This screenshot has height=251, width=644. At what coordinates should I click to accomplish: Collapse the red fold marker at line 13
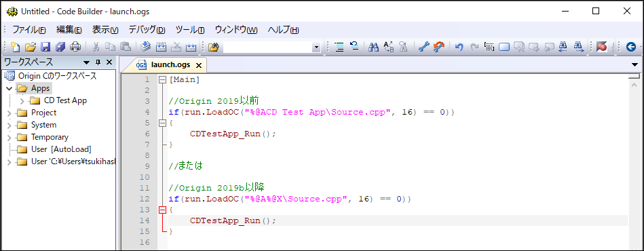coord(163,210)
